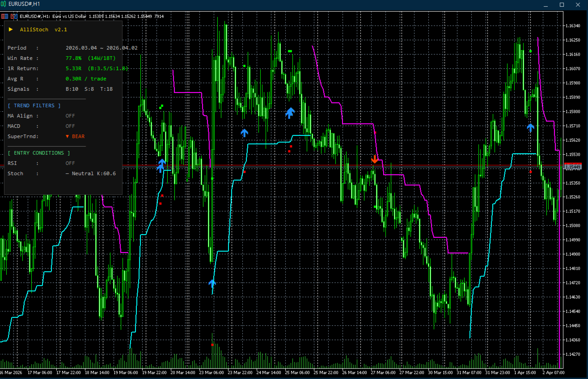Click the EURUSD#,H1 window title

tap(24, 4)
